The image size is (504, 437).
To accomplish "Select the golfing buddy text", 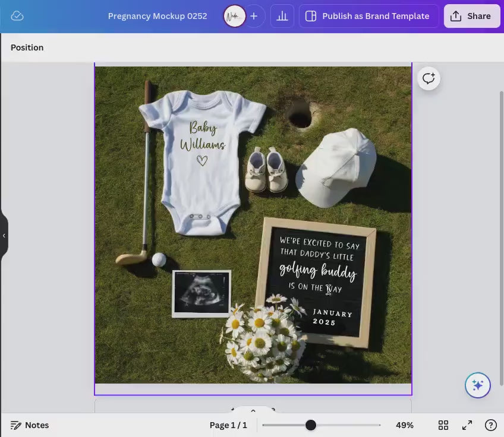I will pos(317,271).
